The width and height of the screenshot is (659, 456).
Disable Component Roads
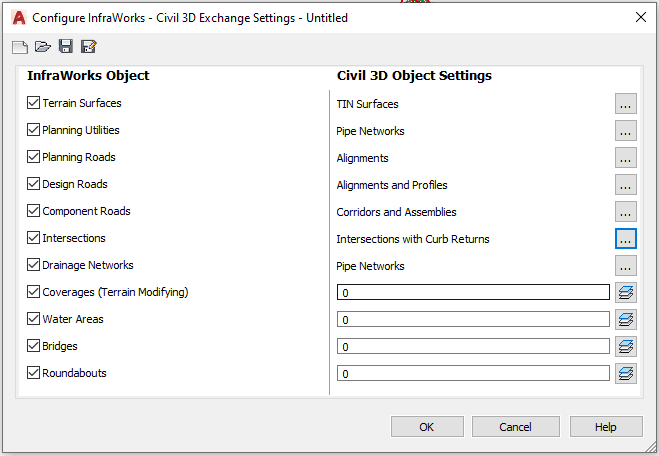tap(33, 211)
